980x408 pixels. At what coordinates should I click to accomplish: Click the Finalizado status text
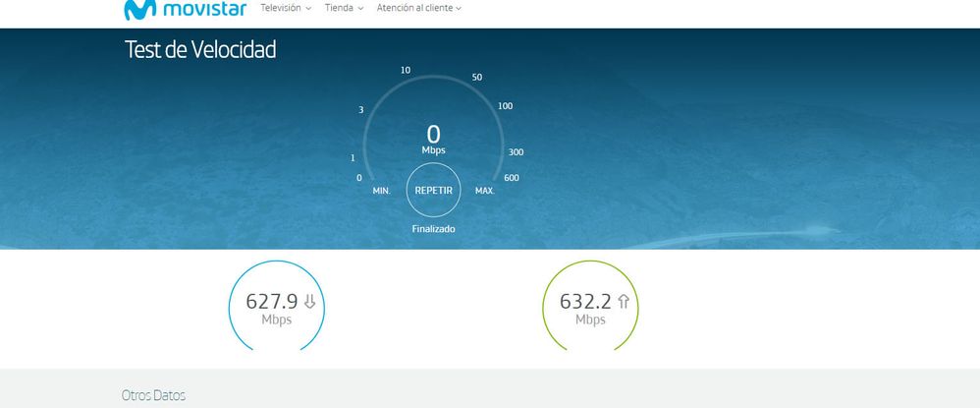point(433,229)
